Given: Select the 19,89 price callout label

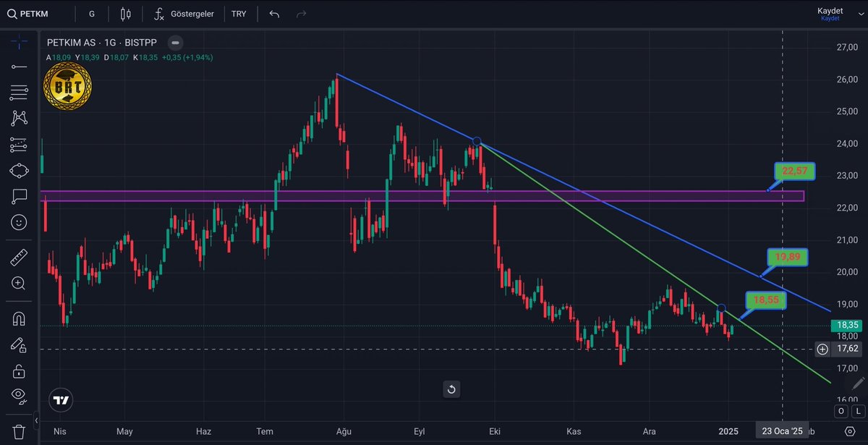Looking at the screenshot, I should coord(787,257).
